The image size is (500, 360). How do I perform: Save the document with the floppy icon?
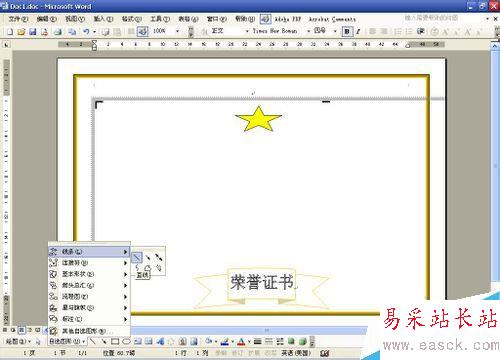point(33,32)
